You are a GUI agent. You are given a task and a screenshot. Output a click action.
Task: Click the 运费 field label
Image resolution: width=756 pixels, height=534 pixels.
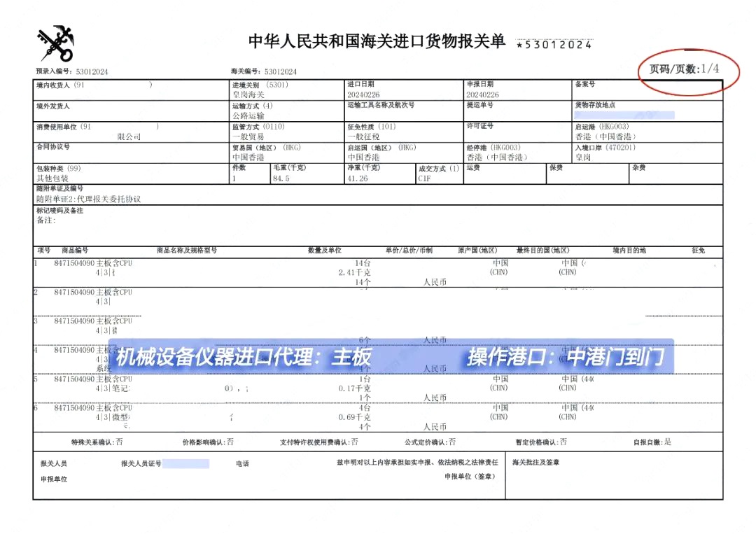tap(473, 168)
